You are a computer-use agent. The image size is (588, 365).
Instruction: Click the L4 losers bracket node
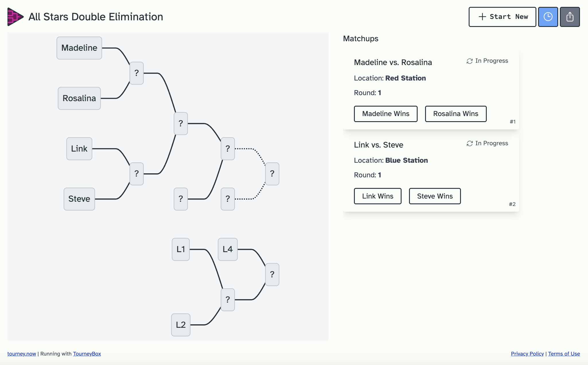click(x=227, y=249)
